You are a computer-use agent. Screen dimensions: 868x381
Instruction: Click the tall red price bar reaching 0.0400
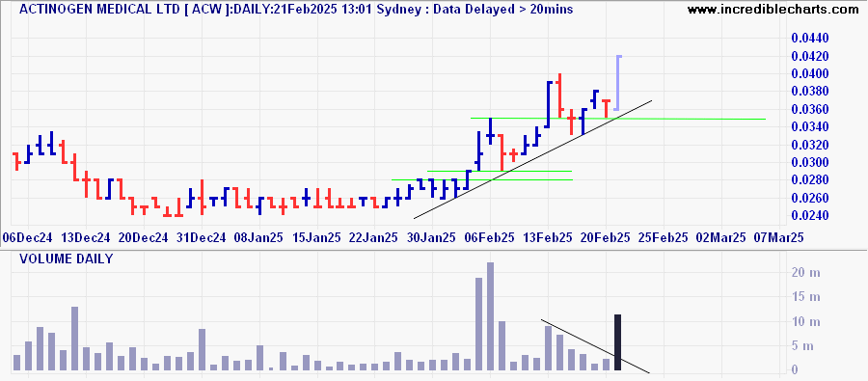pyautogui.click(x=559, y=95)
